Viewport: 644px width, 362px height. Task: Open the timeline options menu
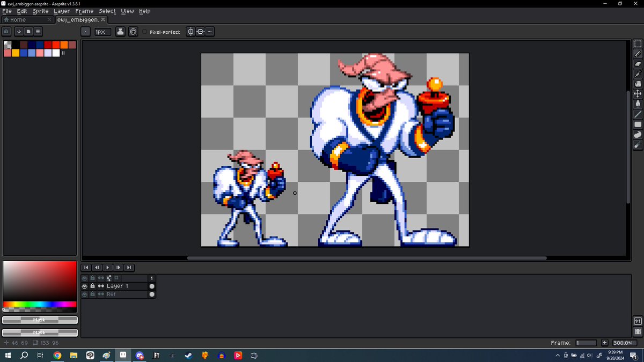pyautogui.click(x=110, y=278)
